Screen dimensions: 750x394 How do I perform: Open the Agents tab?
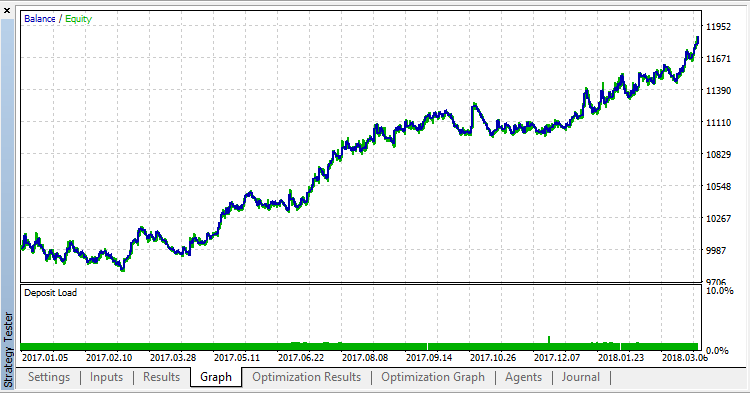pyautogui.click(x=523, y=377)
